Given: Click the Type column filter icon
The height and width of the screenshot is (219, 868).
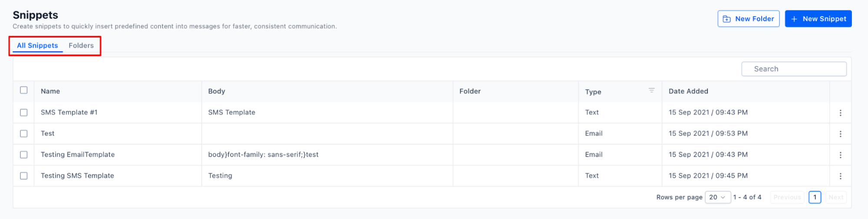Looking at the screenshot, I should pos(651,90).
